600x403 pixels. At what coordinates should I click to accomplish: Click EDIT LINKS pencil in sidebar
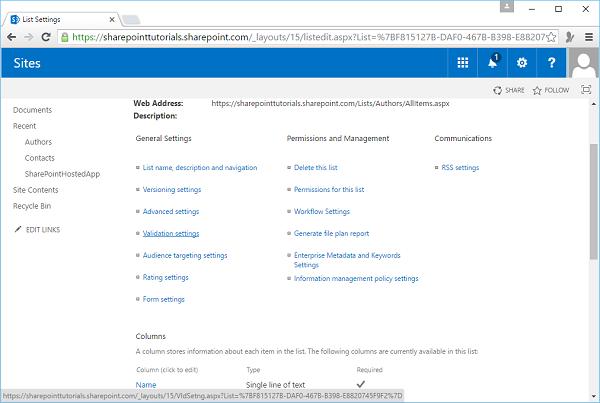coord(41,229)
